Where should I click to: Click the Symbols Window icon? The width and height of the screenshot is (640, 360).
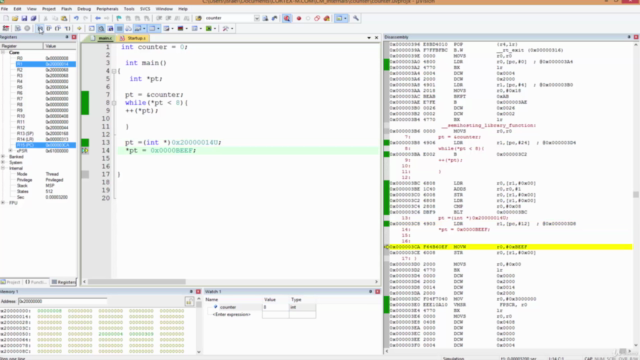[110, 29]
